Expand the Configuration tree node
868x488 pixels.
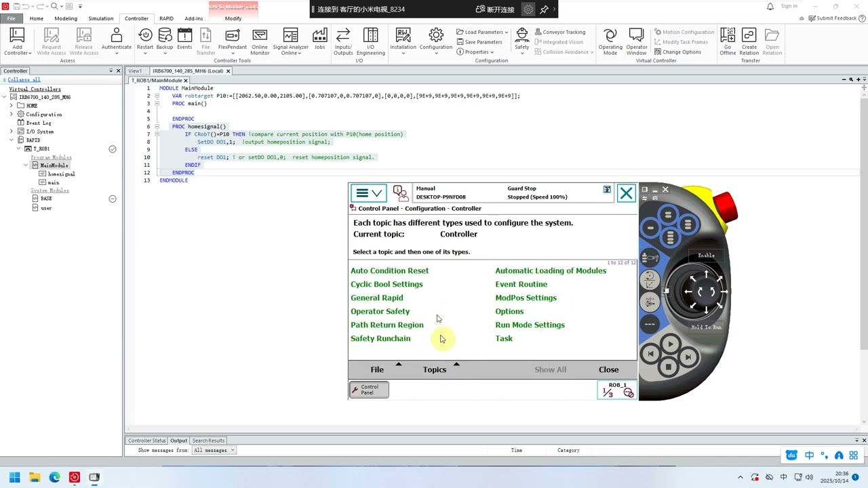12,114
